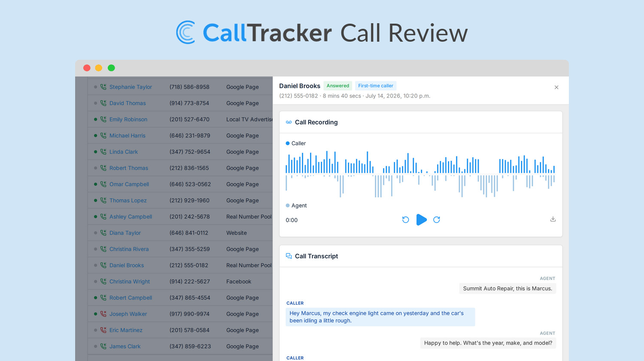Click phone number (201) 527-6470
Image resolution: width=644 pixels, height=361 pixels.
pos(189,119)
